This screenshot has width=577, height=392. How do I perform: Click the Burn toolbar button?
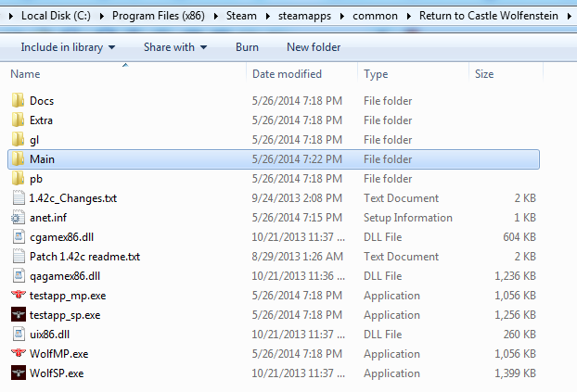(247, 47)
